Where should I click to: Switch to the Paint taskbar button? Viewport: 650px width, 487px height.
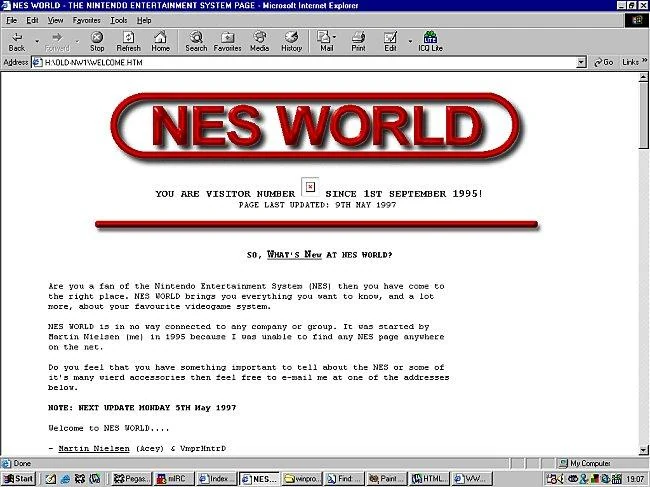[x=387, y=479]
